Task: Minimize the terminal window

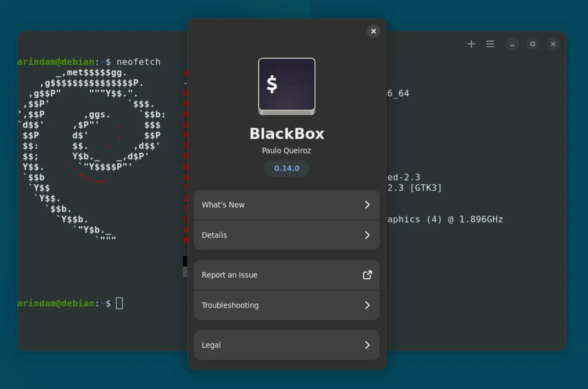Action: 512,44
